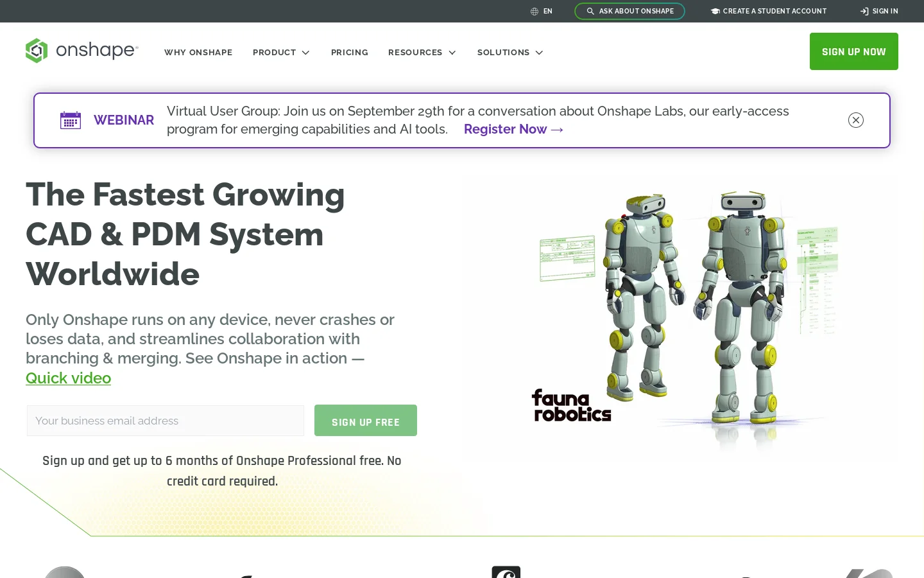Open the Product navigation item
924x578 pixels.
click(x=281, y=53)
